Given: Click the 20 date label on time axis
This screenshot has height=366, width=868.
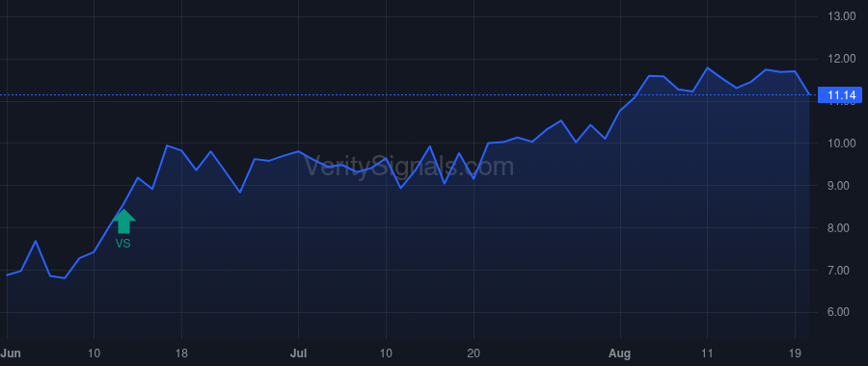Looking at the screenshot, I should [474, 353].
